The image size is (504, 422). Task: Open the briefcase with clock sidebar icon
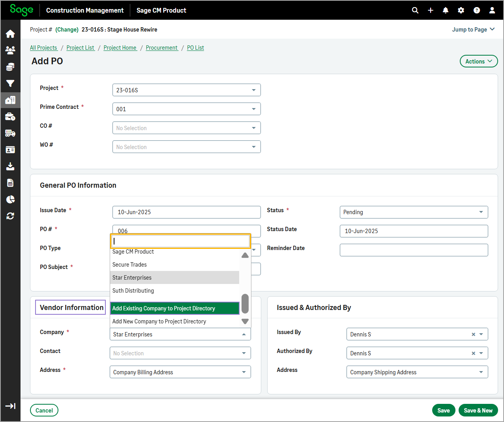pos(10,116)
